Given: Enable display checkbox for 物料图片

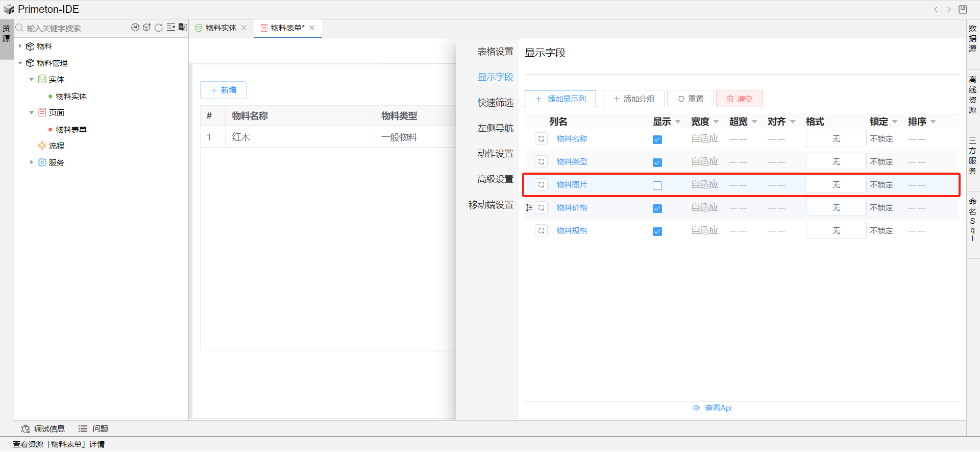Looking at the screenshot, I should (657, 185).
